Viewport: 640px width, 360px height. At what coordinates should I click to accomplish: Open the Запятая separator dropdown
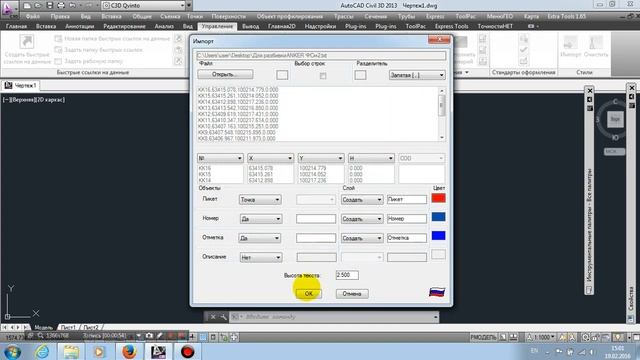pyautogui.click(x=417, y=75)
